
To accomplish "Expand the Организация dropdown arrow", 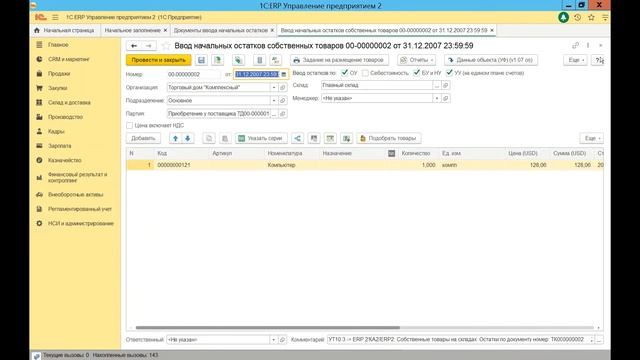I will click(x=274, y=87).
